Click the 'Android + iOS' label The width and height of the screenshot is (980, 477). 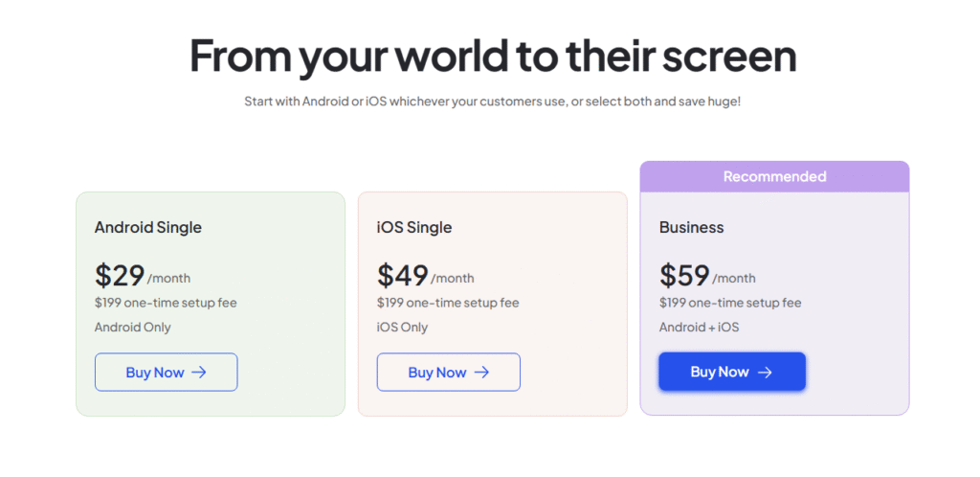pos(700,328)
